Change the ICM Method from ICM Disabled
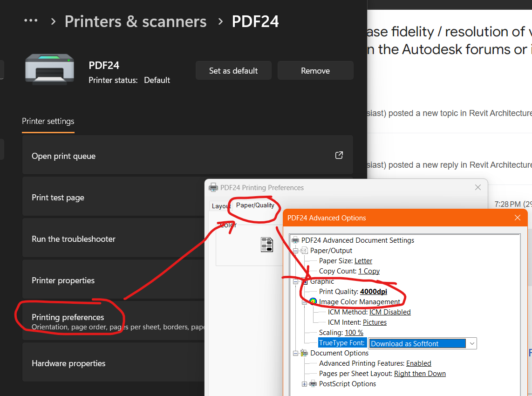Screen dimensions: 532x396 pyautogui.click(x=390, y=312)
